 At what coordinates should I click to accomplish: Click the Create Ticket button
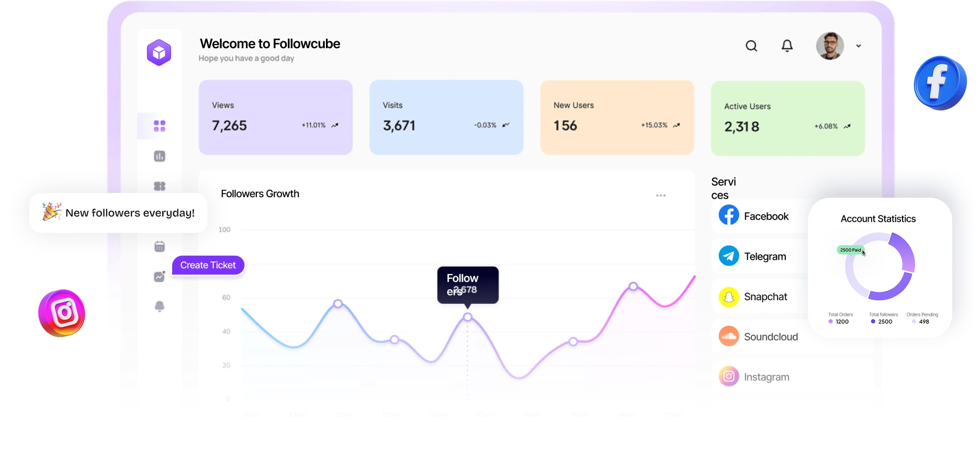[208, 265]
